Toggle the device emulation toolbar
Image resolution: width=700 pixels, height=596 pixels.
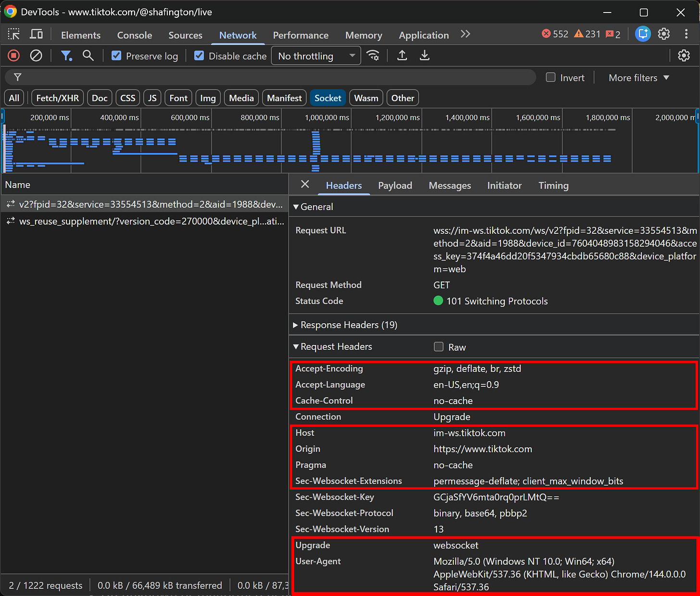36,34
